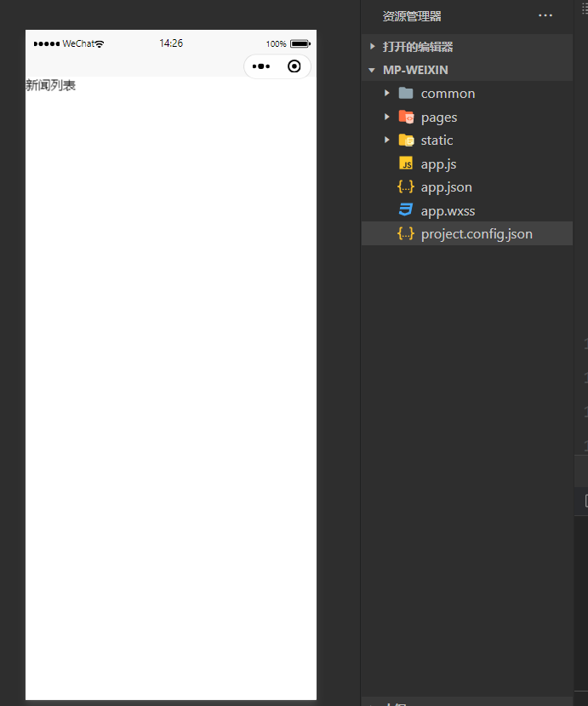Click the app.wxss stylesheet icon
This screenshot has width=588, height=706.
pyautogui.click(x=406, y=210)
